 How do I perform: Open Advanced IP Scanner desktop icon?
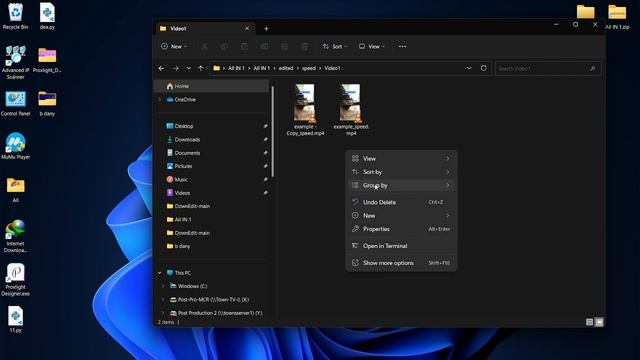click(x=16, y=62)
